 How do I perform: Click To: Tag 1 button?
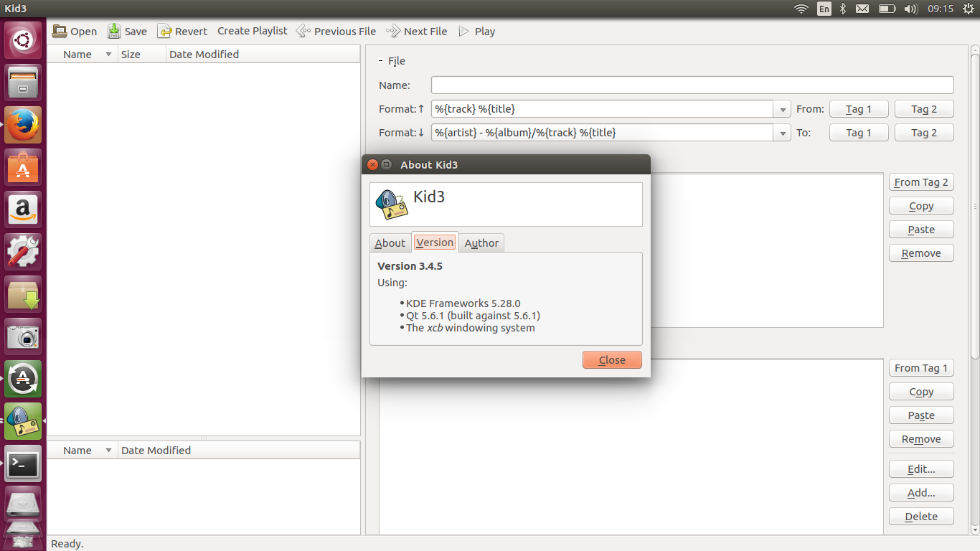tap(859, 133)
